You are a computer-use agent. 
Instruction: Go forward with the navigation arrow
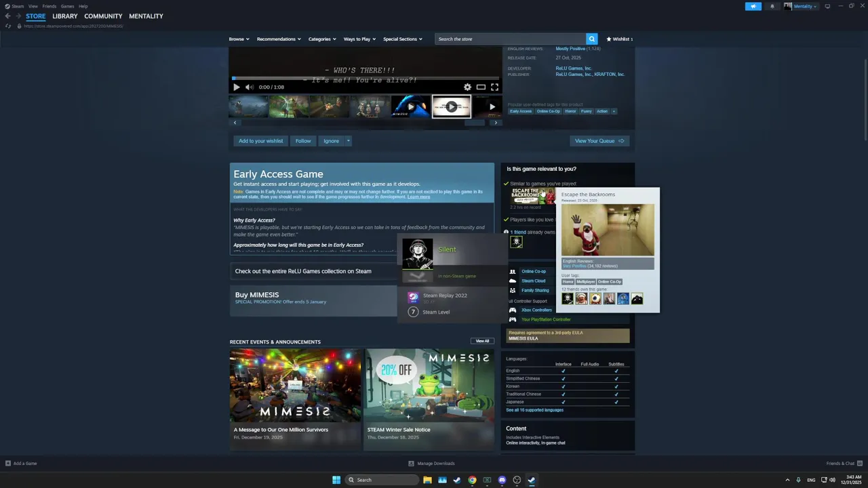click(x=18, y=16)
